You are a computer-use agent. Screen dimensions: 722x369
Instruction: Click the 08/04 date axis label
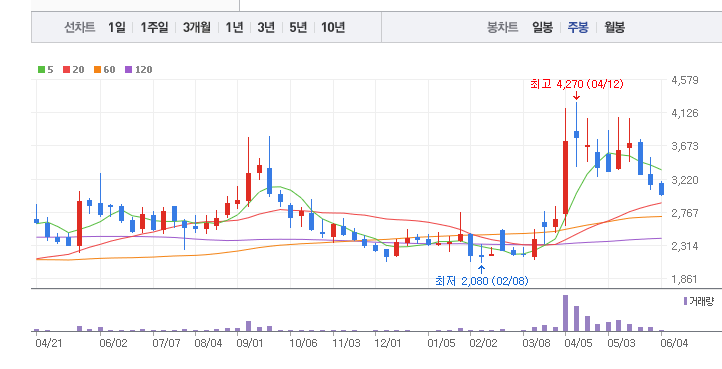(209, 344)
